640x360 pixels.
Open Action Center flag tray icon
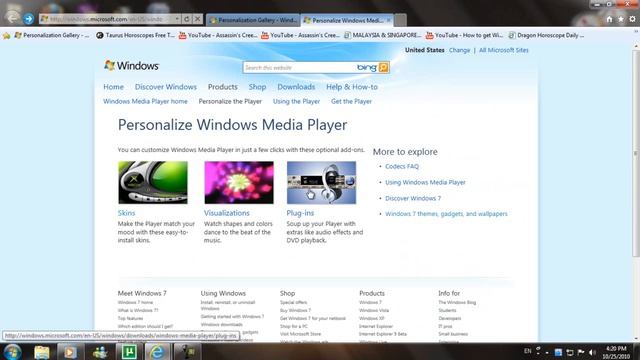point(581,352)
